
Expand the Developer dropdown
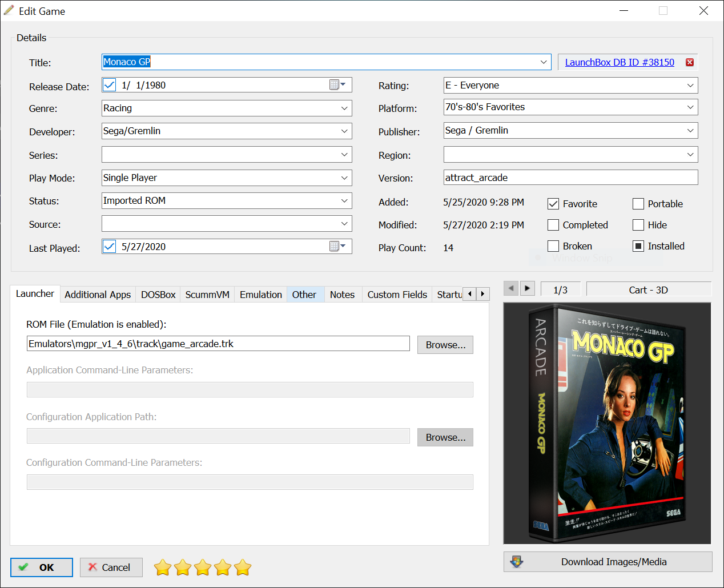(x=344, y=131)
